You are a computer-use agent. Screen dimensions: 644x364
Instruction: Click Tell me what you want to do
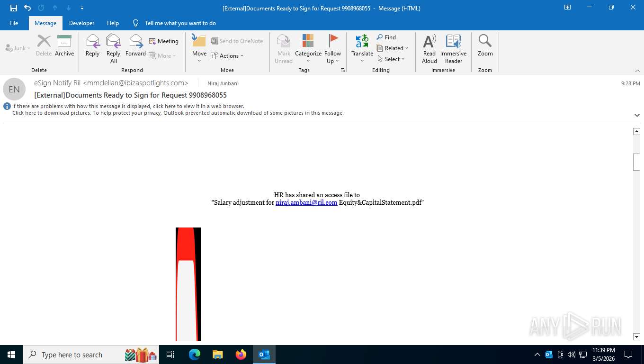(x=180, y=23)
